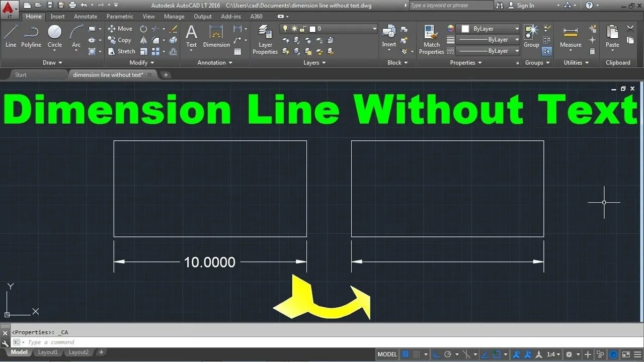Select the Polyline tool
This screenshot has height=362, width=644.
pyautogui.click(x=31, y=36)
